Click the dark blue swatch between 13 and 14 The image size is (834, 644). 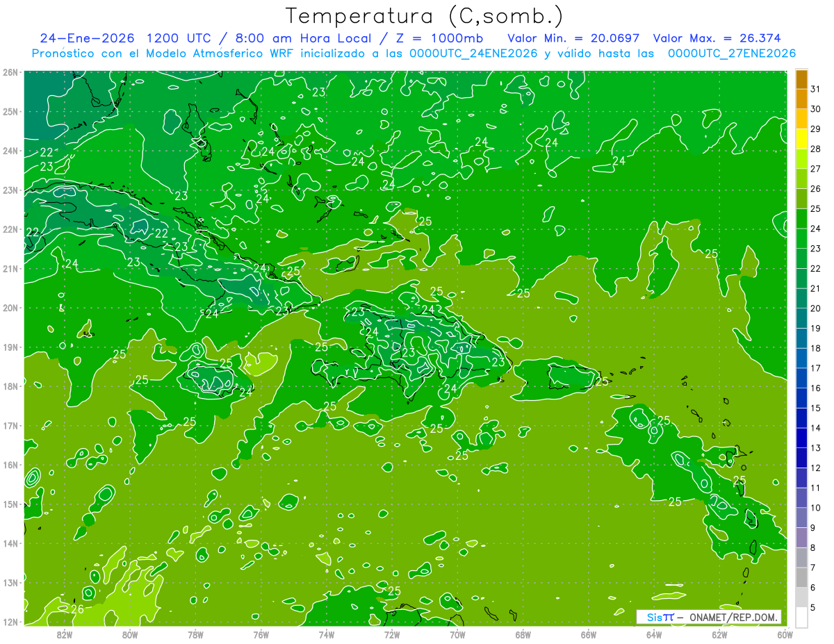[801, 438]
